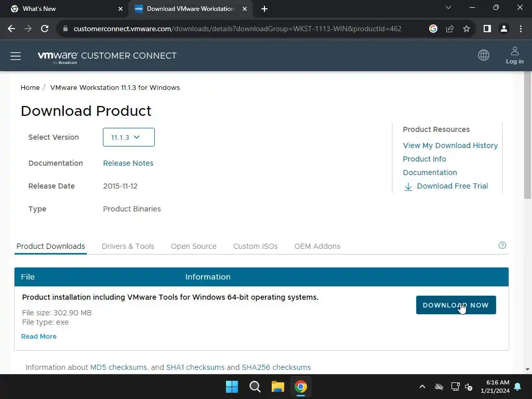
Task: Open File Explorer from taskbar
Action: (x=277, y=387)
